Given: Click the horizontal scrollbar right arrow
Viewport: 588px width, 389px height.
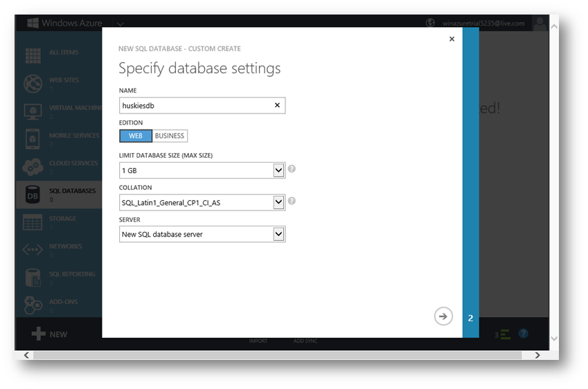Looking at the screenshot, I should 537,355.
